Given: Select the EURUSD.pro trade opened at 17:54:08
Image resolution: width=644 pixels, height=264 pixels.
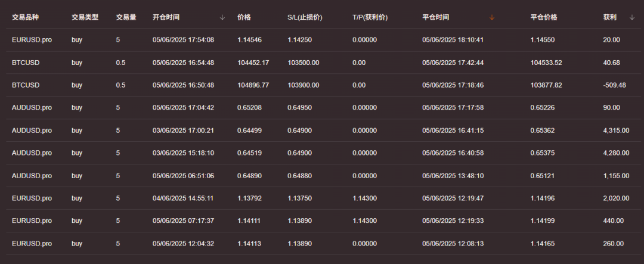Looking at the screenshot, I should tap(32, 40).
